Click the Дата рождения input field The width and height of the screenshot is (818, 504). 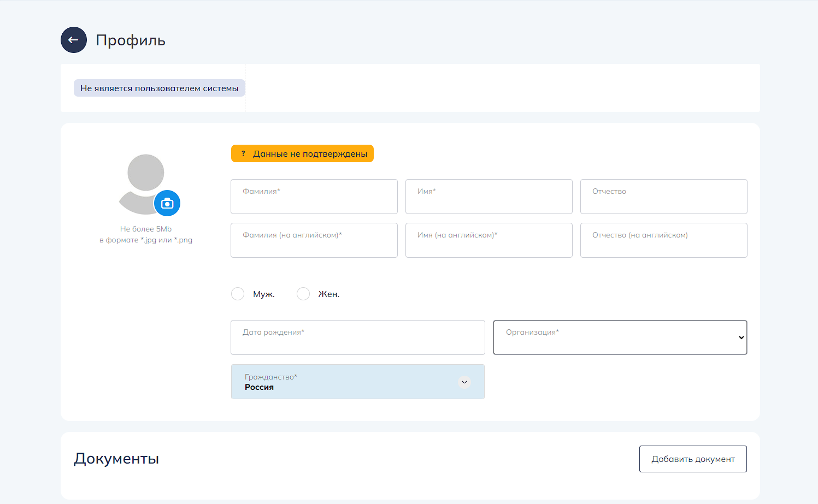coord(358,337)
